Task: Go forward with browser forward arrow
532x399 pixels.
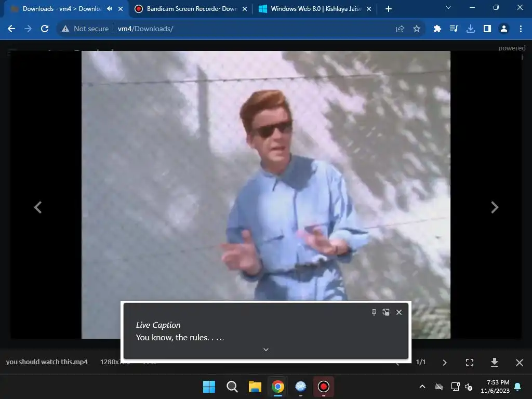Action: [28, 29]
